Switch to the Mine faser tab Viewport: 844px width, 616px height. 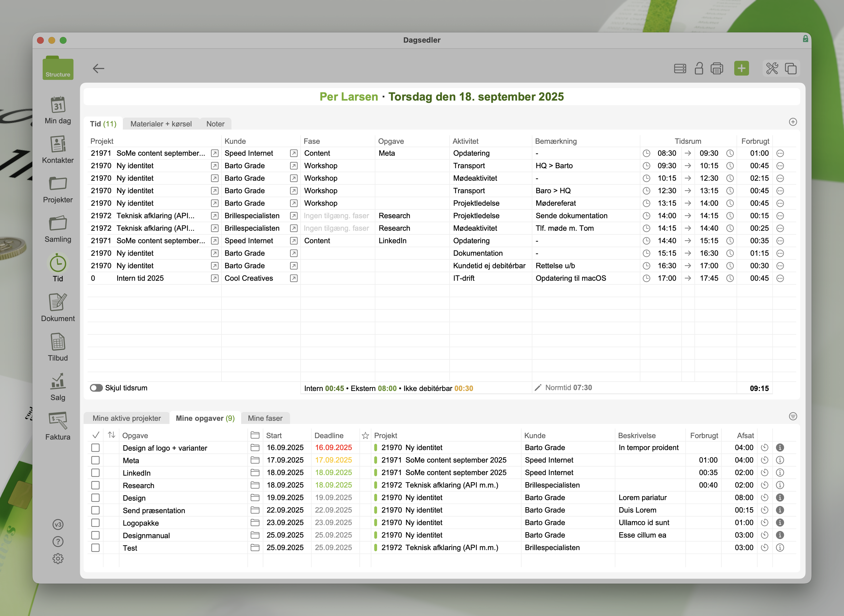(x=265, y=418)
